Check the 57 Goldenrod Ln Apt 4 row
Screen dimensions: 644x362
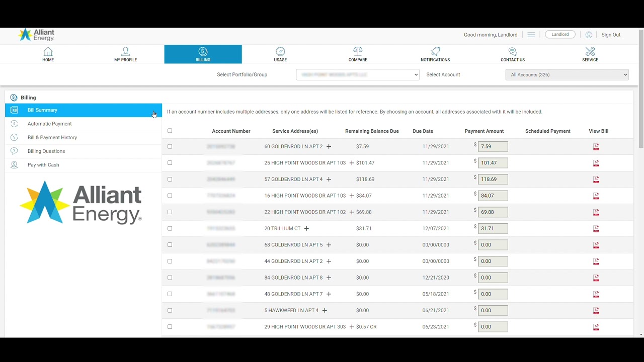[x=170, y=179]
